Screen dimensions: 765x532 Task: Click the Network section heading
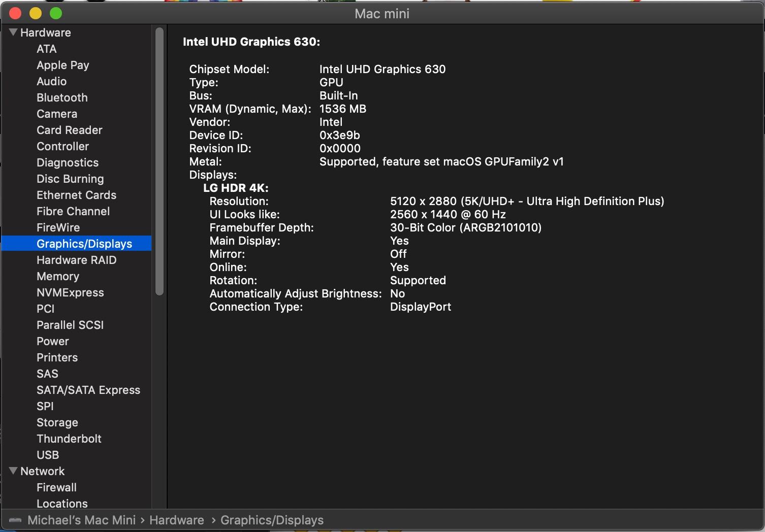point(43,471)
